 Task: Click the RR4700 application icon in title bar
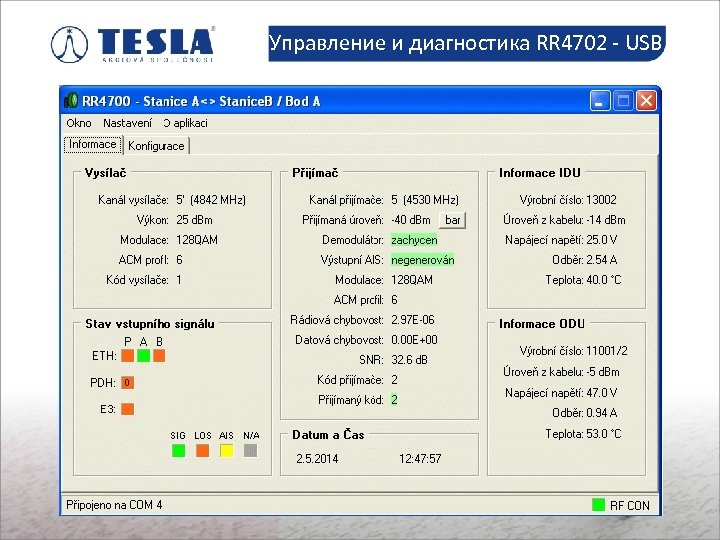click(71, 101)
